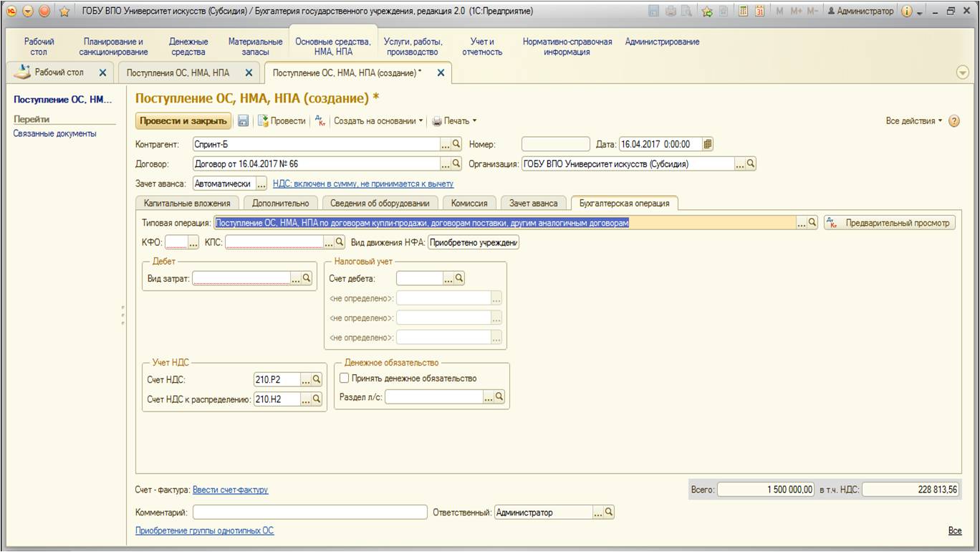Click the Провести и закрыть button
Image resolution: width=980 pixels, height=552 pixels.
[x=183, y=121]
